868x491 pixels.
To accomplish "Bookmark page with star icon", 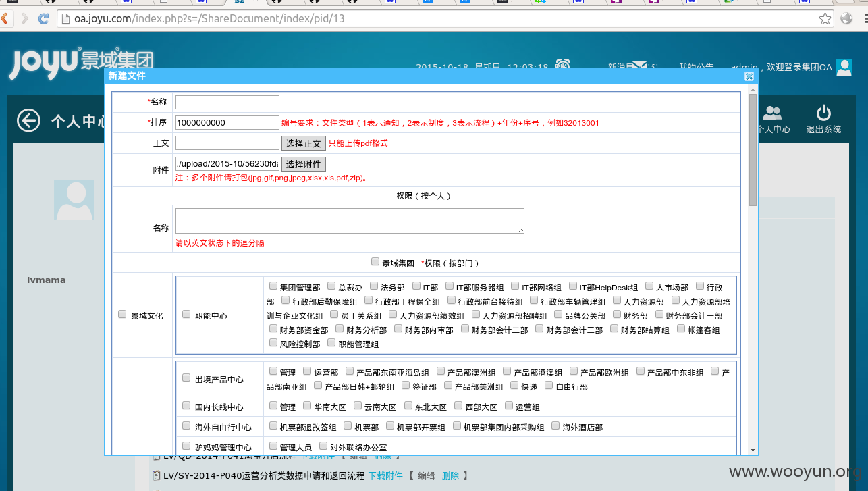I will 825,18.
